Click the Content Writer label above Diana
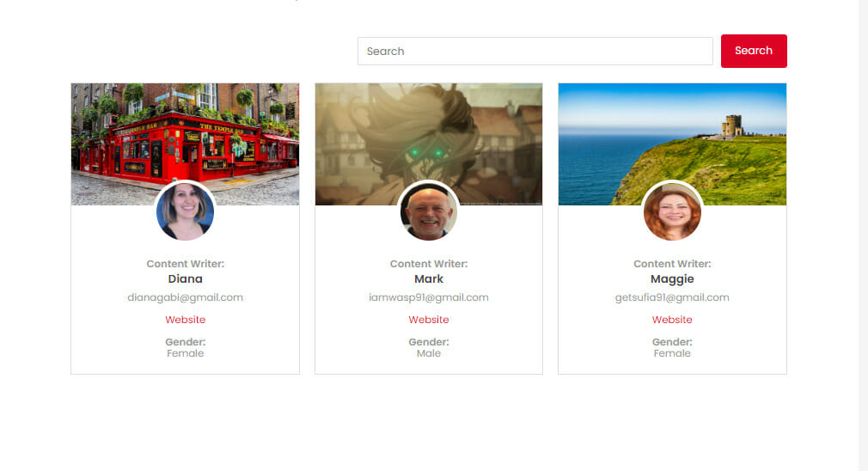Image resolution: width=868 pixels, height=471 pixels. click(185, 264)
